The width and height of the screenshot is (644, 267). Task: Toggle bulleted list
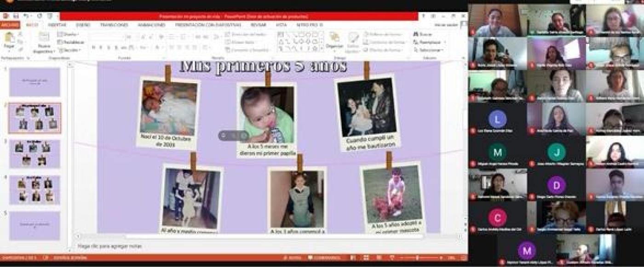pos(172,37)
